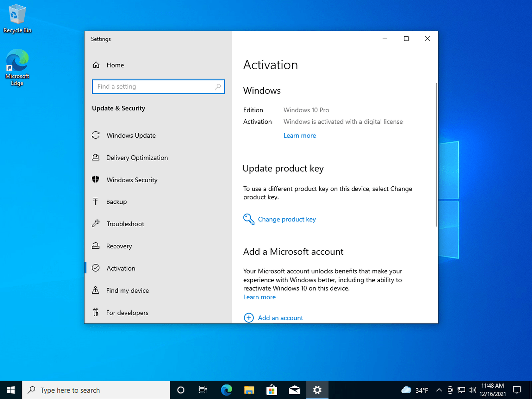Open the For developers page
Image resolution: width=532 pixels, height=399 pixels.
point(127,313)
